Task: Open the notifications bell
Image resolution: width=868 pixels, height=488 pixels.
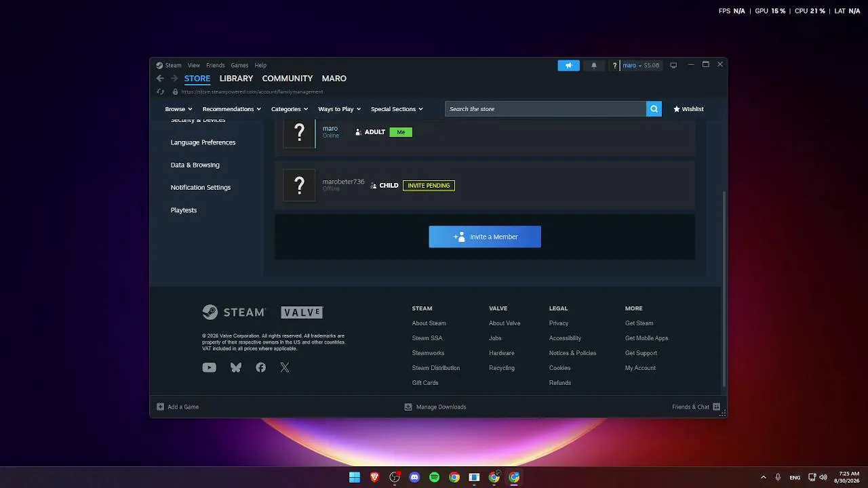Action: point(594,65)
